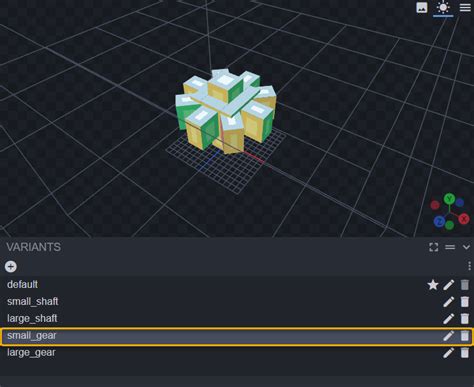Toggle the sun shading icon

click(443, 7)
